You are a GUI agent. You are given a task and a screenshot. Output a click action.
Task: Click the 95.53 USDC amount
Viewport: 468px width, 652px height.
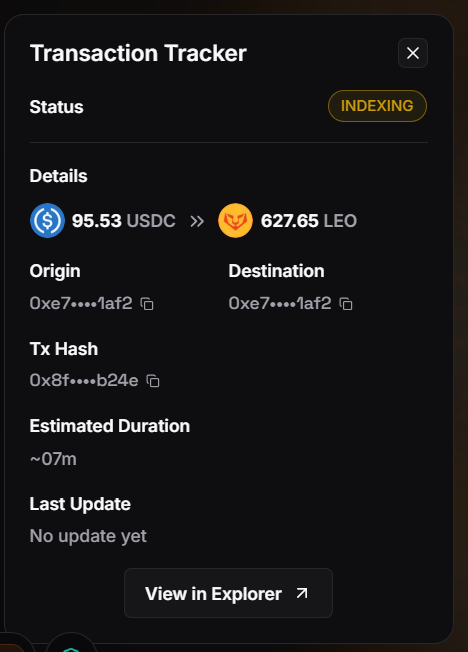click(124, 221)
